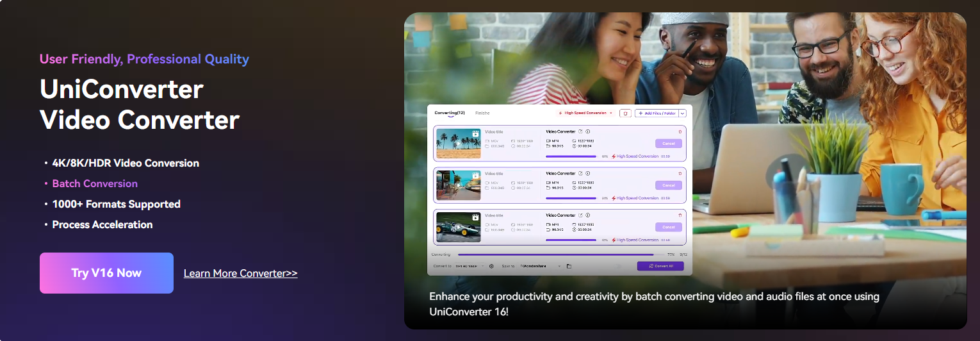Click the overall Converting progress bar

coord(561,254)
